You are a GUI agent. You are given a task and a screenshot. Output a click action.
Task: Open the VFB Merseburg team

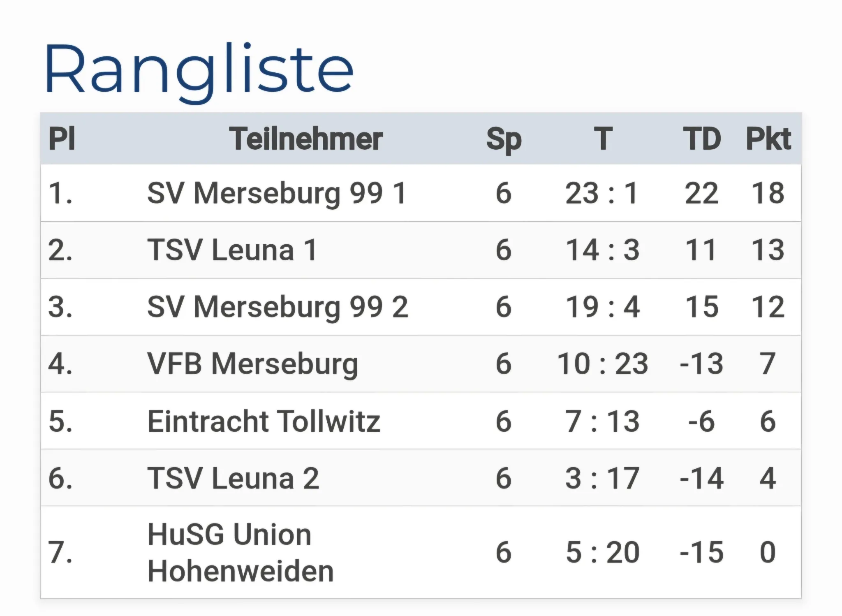(x=252, y=364)
